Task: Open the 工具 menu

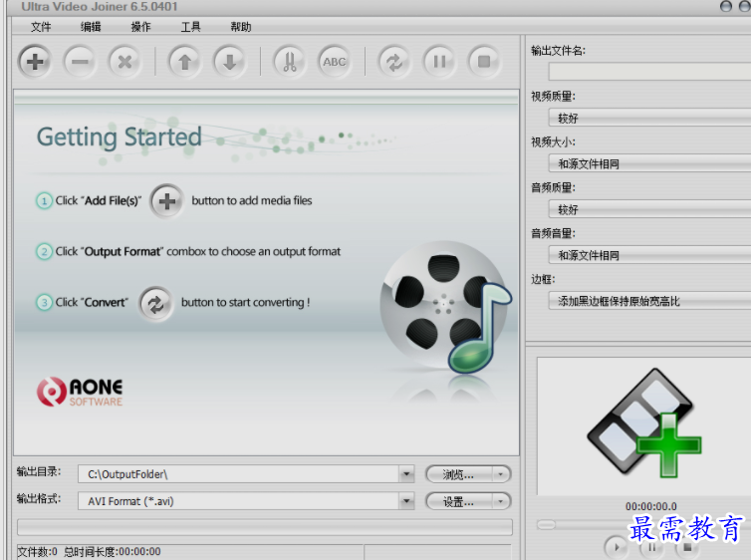Action: (190, 27)
